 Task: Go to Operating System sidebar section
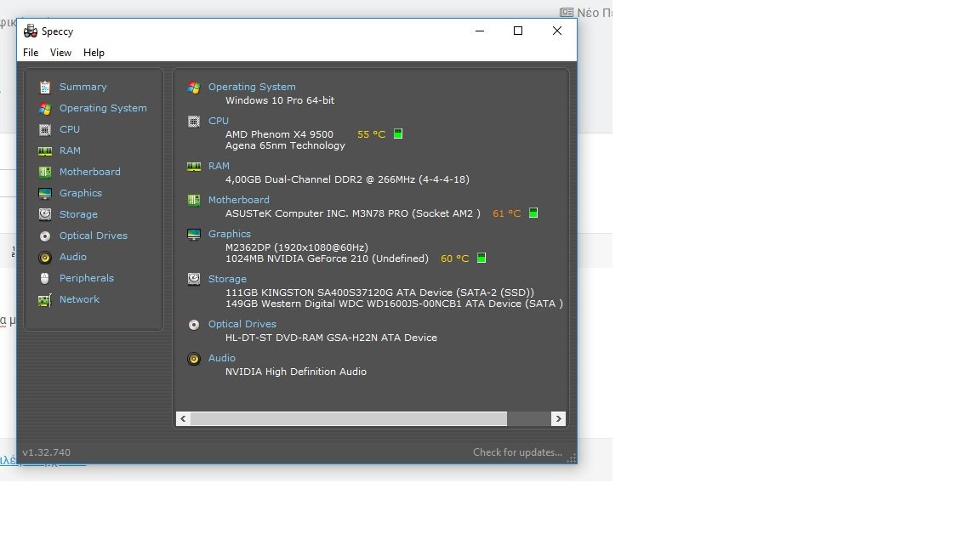coord(103,108)
